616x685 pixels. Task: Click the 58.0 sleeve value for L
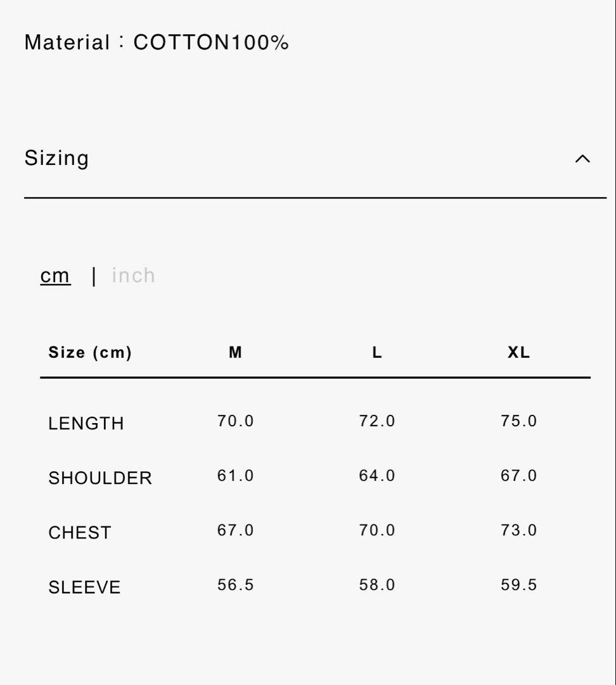377,585
